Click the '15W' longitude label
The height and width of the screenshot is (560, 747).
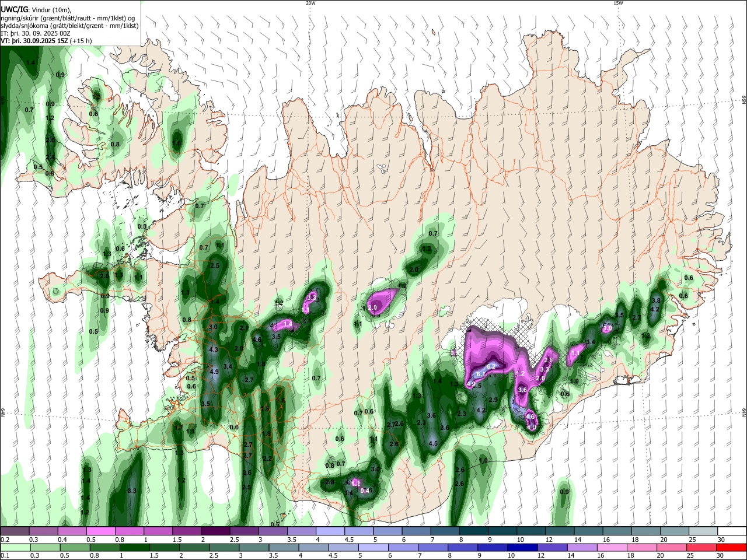pos(618,3)
